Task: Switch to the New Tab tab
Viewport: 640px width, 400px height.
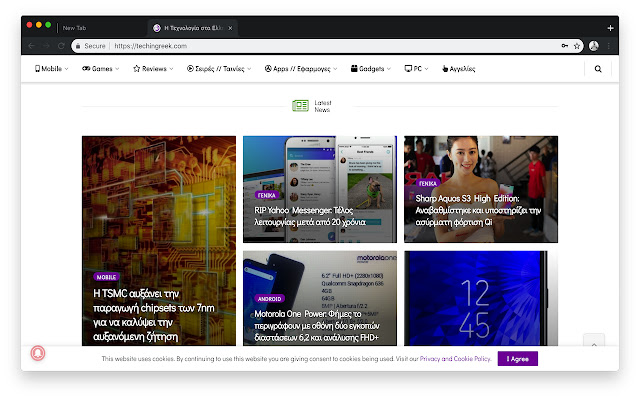Action: pyautogui.click(x=74, y=28)
